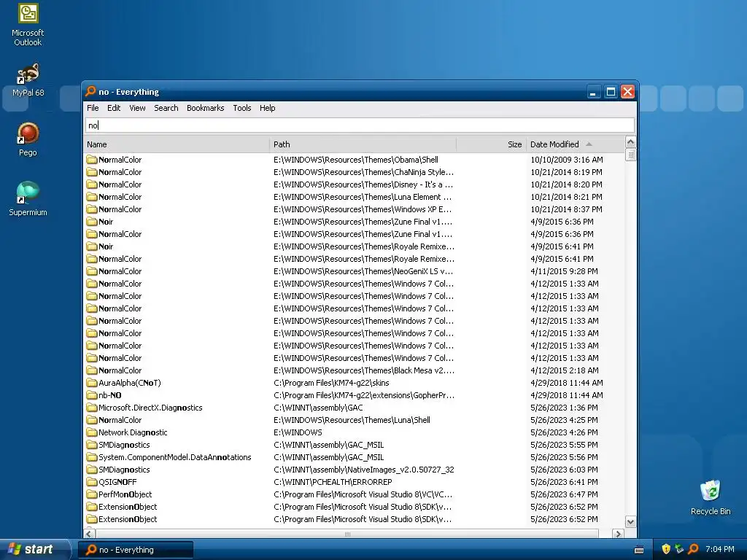Screen dimensions: 747x560
Task: Click in the search box containing 'no'
Action: [x=360, y=125]
